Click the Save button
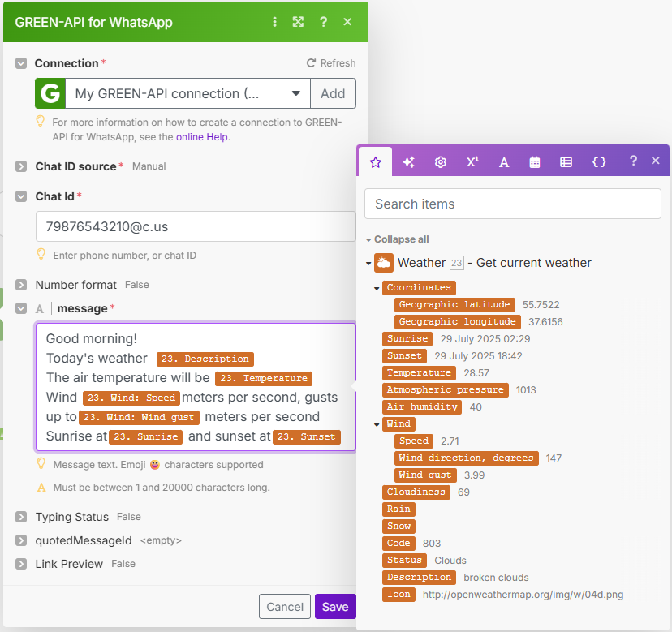Image resolution: width=672 pixels, height=632 pixels. click(335, 607)
